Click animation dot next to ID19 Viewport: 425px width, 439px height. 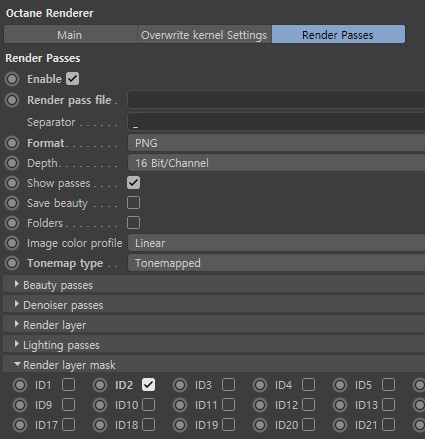point(180,425)
